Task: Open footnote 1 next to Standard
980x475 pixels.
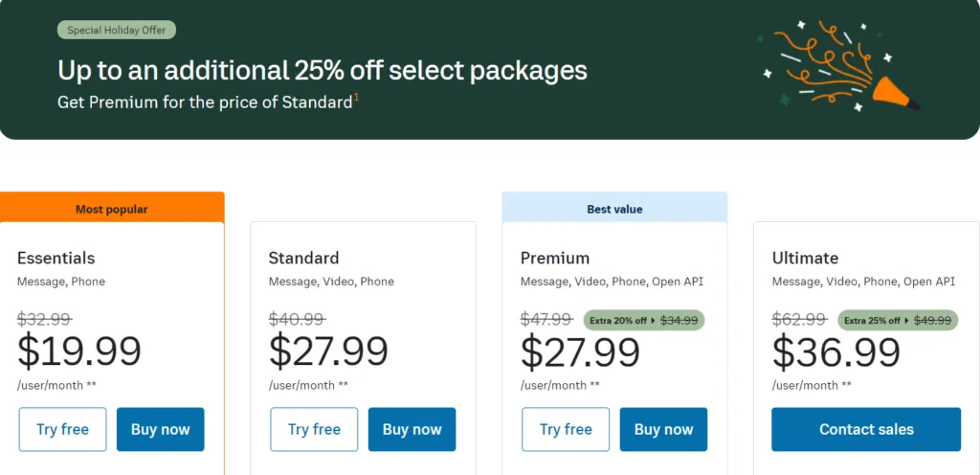Action: pyautogui.click(x=356, y=97)
